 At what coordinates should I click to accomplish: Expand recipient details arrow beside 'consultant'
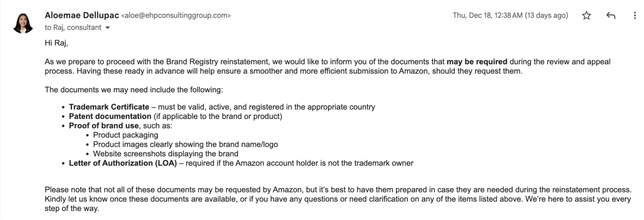(108, 28)
